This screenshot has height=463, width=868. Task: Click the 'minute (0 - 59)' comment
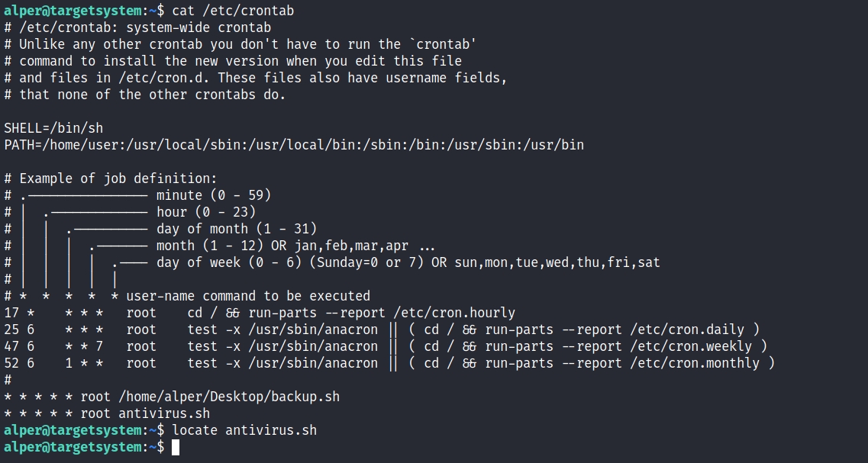click(214, 195)
